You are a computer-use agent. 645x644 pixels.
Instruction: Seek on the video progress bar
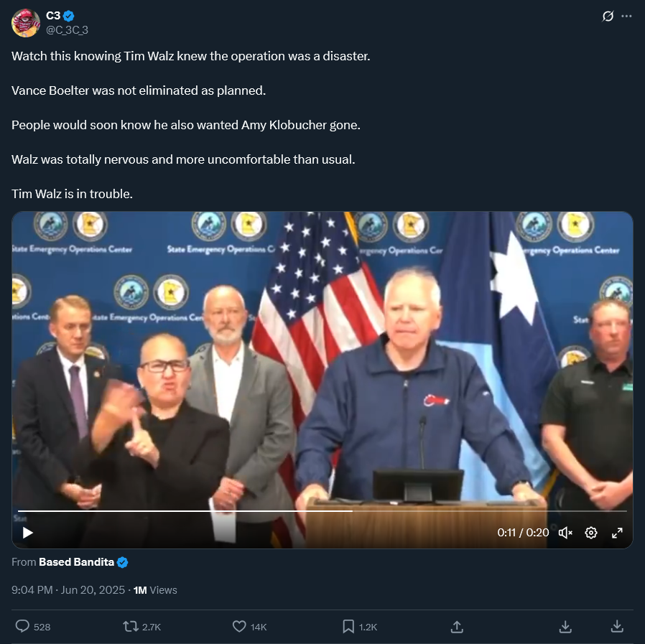(322, 510)
